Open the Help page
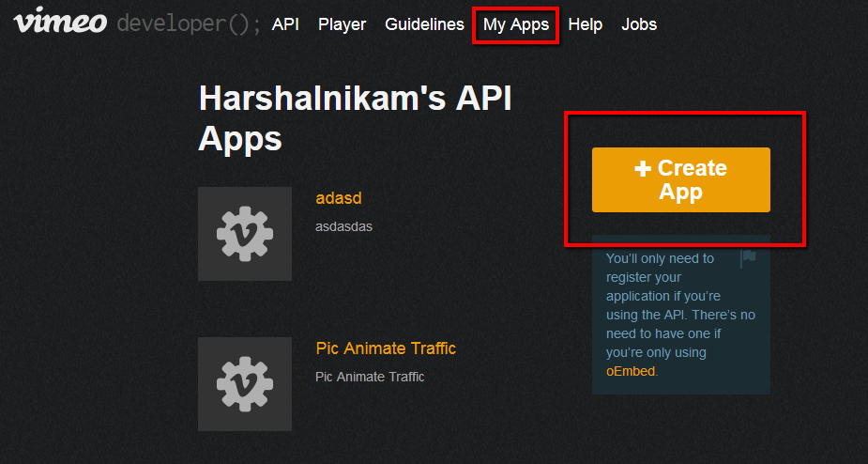Image resolution: width=868 pixels, height=464 pixels. click(586, 24)
